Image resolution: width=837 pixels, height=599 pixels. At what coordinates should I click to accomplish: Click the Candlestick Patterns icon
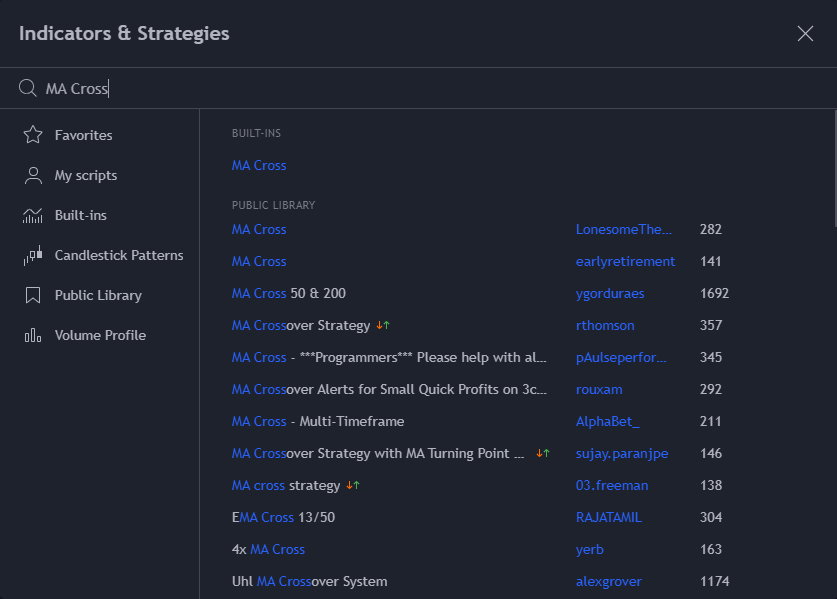[33, 255]
